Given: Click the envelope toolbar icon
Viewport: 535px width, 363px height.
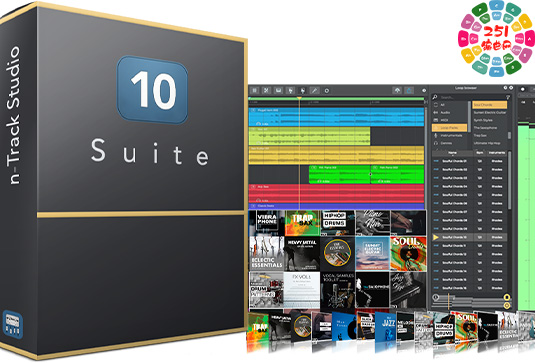Looking at the screenshot, I should pyautogui.click(x=278, y=90).
